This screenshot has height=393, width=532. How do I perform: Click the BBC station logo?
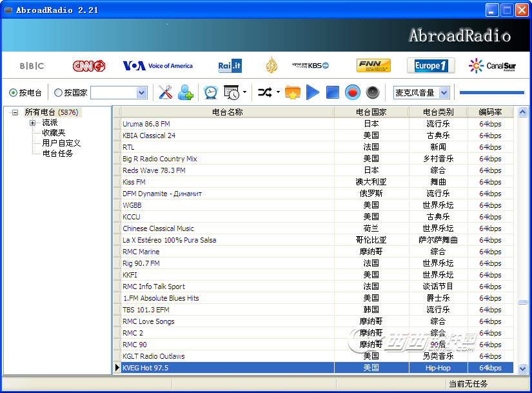point(32,66)
